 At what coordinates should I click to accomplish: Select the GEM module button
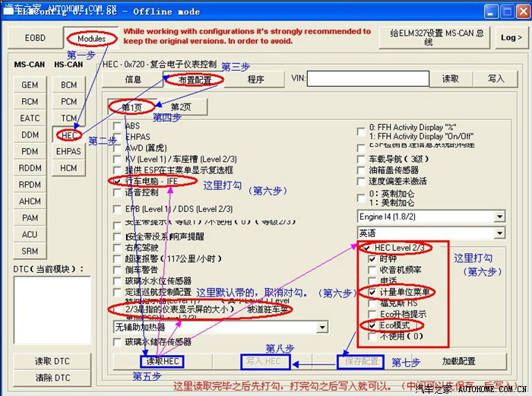pyautogui.click(x=30, y=85)
